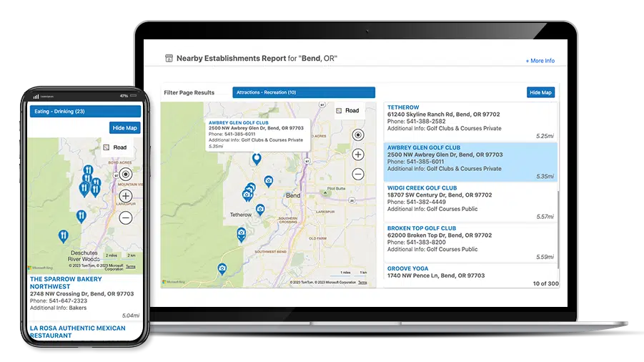The width and height of the screenshot is (644, 362).
Task: Tap battery indicator in phone status bar
Action: [x=134, y=96]
